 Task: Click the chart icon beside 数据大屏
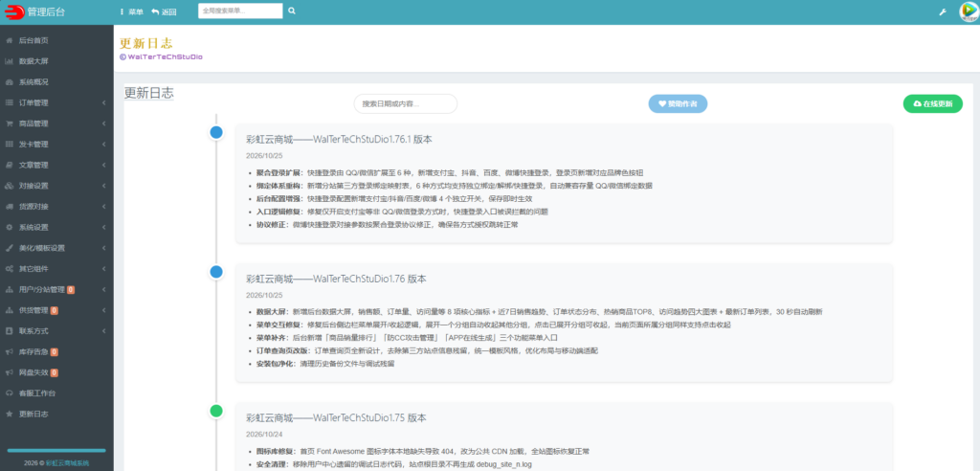point(9,61)
